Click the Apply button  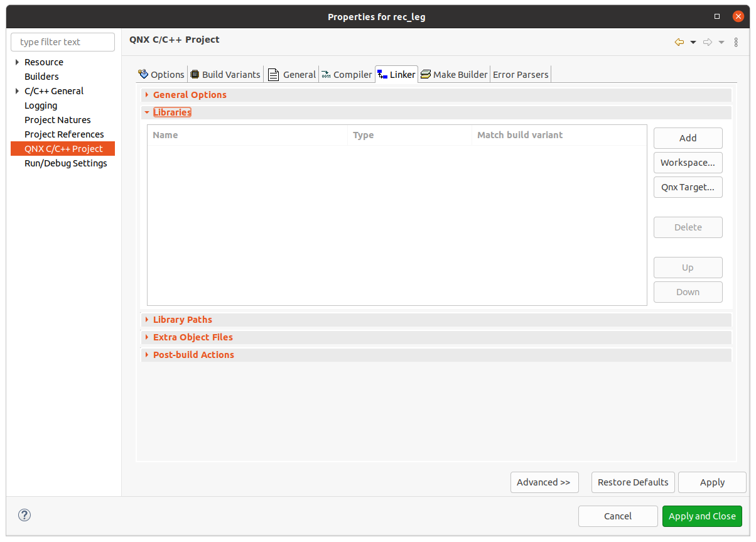[712, 482]
